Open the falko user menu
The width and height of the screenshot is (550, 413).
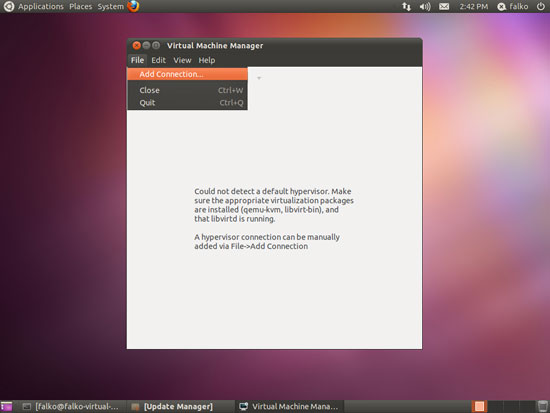point(513,6)
